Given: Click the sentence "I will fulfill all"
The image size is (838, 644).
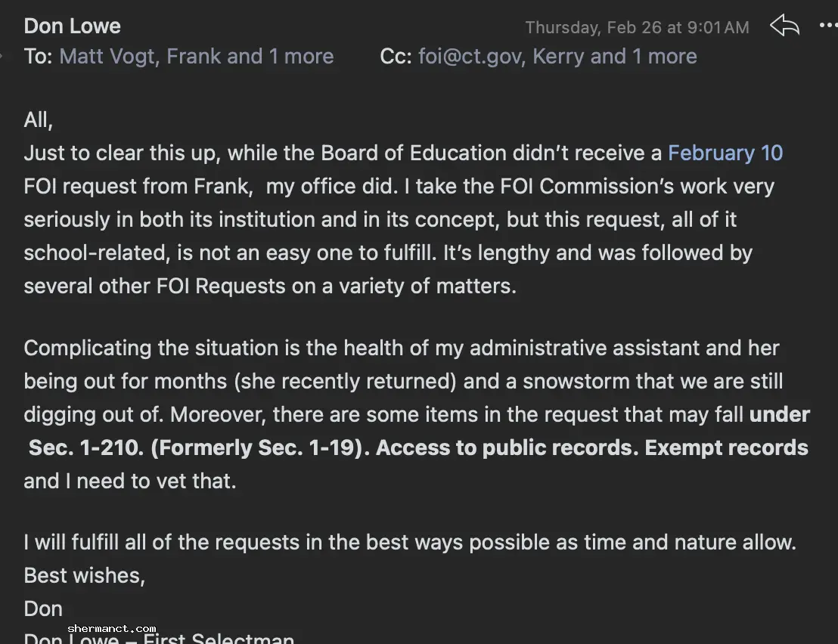Looking at the screenshot, I should pyautogui.click(x=409, y=542).
